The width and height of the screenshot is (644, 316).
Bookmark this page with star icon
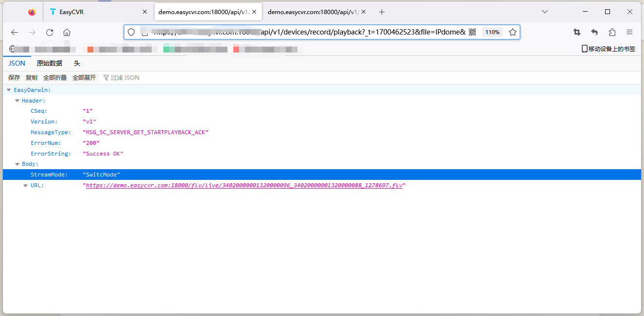[x=513, y=32]
